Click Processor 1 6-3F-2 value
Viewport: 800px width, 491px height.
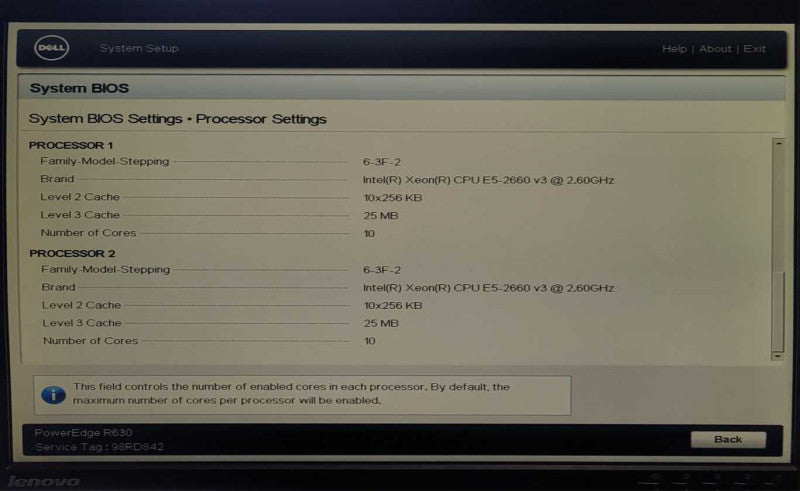point(382,162)
